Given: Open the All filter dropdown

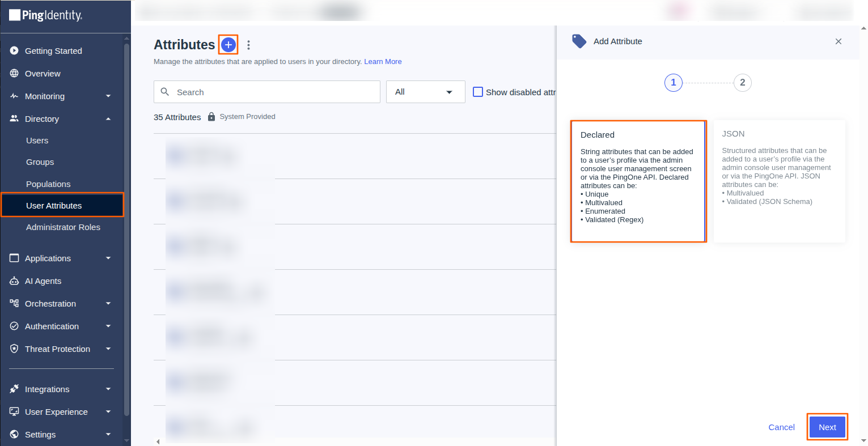Looking at the screenshot, I should [x=425, y=92].
